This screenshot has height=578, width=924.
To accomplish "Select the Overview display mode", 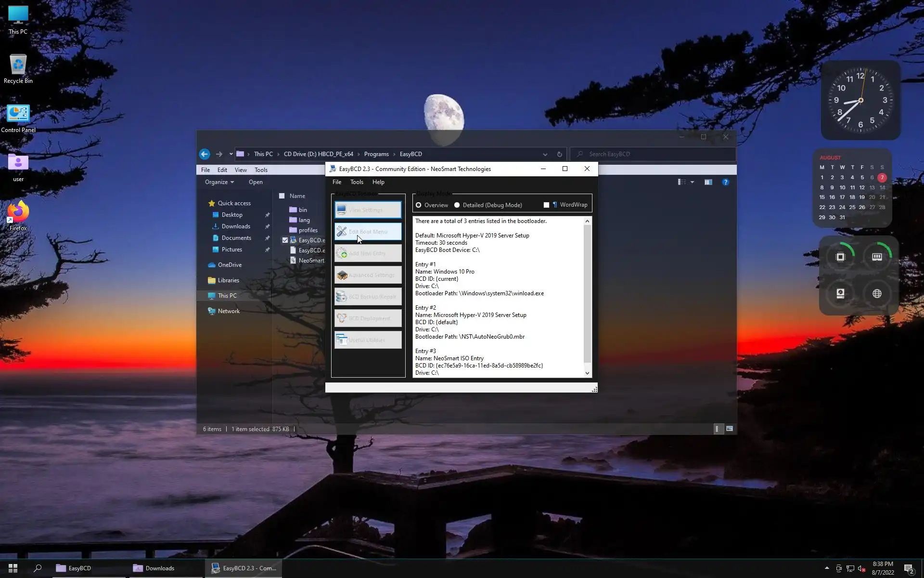I will point(419,205).
